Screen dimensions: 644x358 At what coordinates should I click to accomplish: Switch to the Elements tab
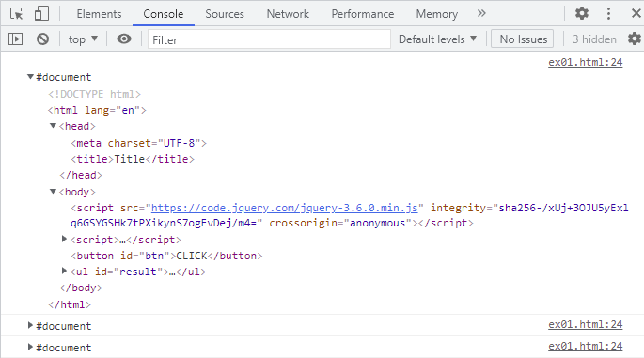[99, 14]
